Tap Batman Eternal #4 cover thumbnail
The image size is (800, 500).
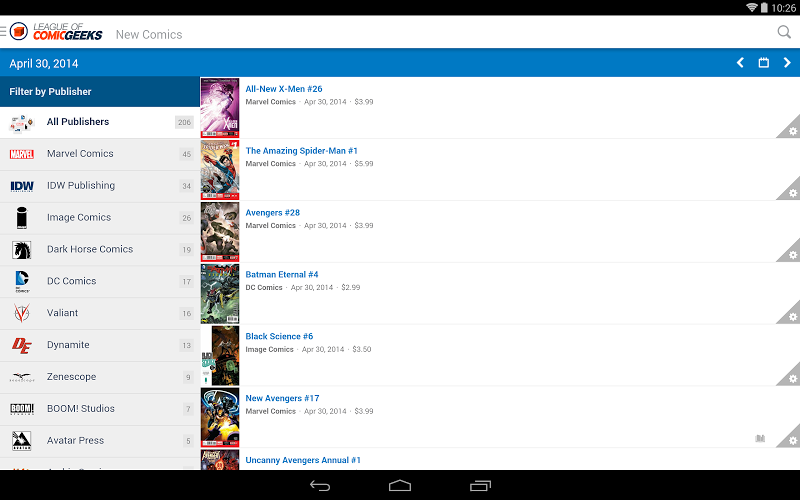click(x=220, y=293)
